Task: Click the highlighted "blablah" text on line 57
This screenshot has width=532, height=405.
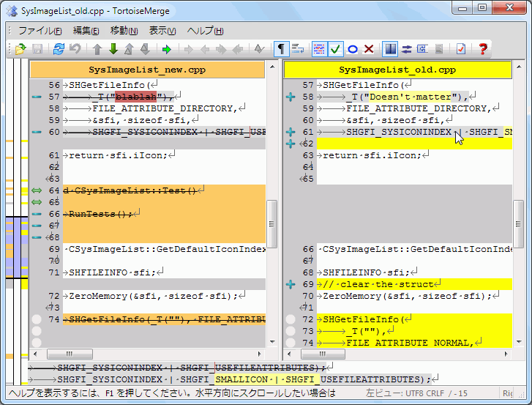Action: point(135,97)
